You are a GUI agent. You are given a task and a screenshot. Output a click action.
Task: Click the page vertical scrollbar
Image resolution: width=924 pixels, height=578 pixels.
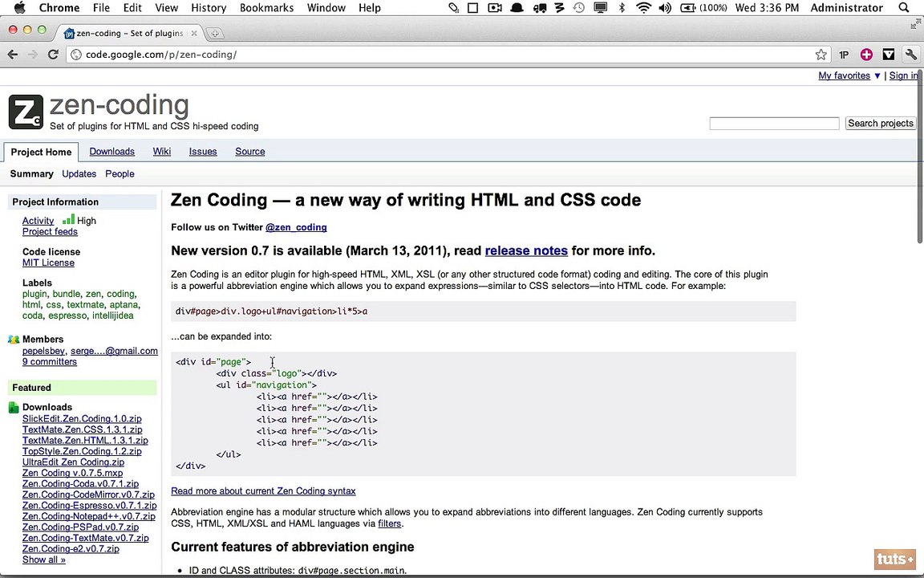click(920, 157)
